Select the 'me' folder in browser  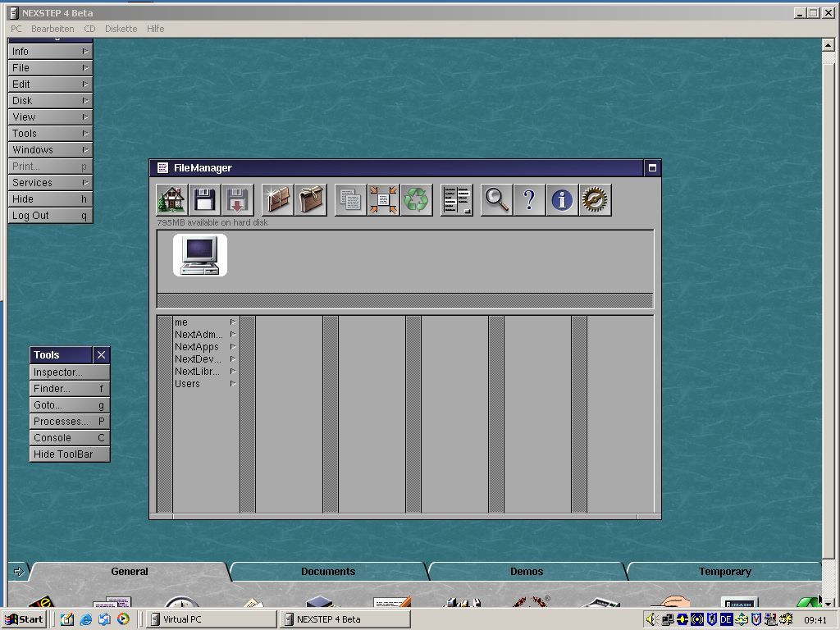tap(206, 322)
